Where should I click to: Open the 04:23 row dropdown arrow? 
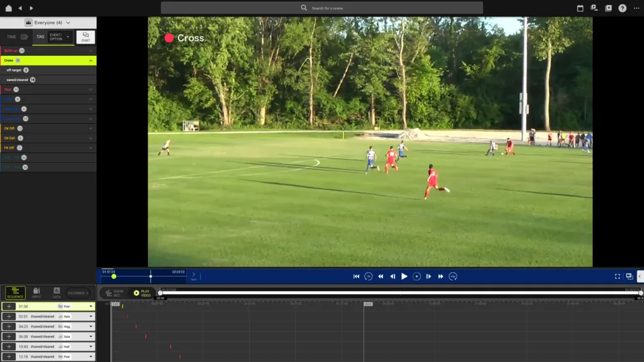pyautogui.click(x=91, y=326)
